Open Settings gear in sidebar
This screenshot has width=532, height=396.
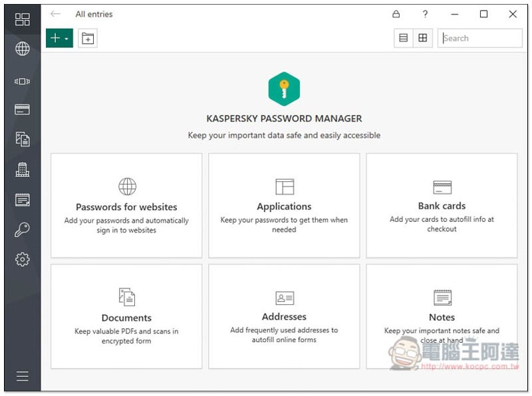click(22, 260)
